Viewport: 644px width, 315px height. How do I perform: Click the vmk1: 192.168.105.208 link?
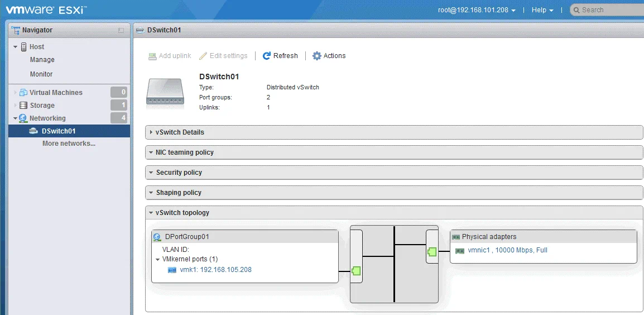tap(215, 270)
